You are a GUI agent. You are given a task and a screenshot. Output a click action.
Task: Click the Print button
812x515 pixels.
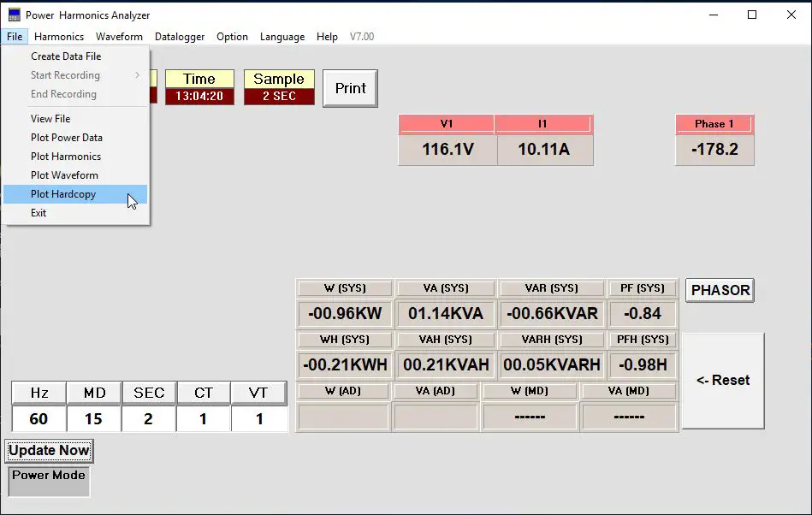(x=349, y=88)
